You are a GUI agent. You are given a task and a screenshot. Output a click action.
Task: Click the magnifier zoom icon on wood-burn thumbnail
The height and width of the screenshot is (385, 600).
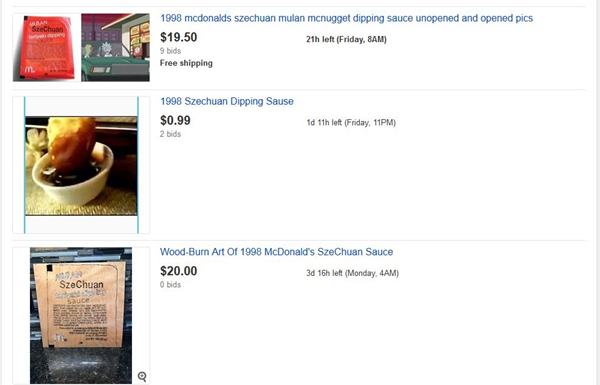coord(142,376)
